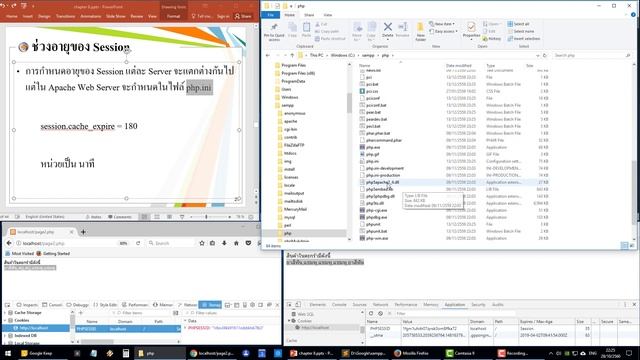Image resolution: width=640 pixels, height=360 pixels.
Task: Click Pin to Quick access in Explorer ribbon
Action: pyautogui.click(x=274, y=32)
